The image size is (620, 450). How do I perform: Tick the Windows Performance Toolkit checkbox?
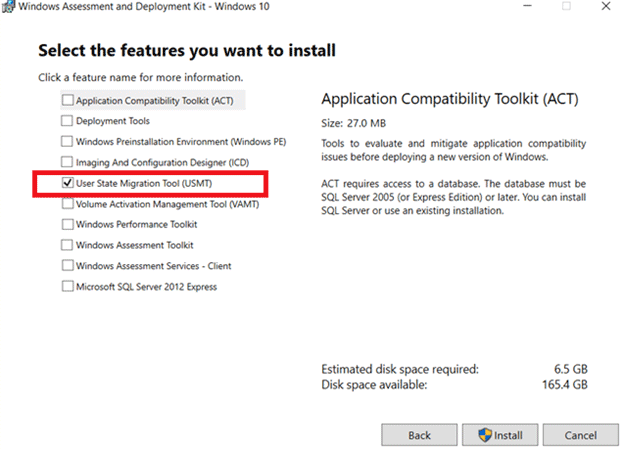[68, 224]
